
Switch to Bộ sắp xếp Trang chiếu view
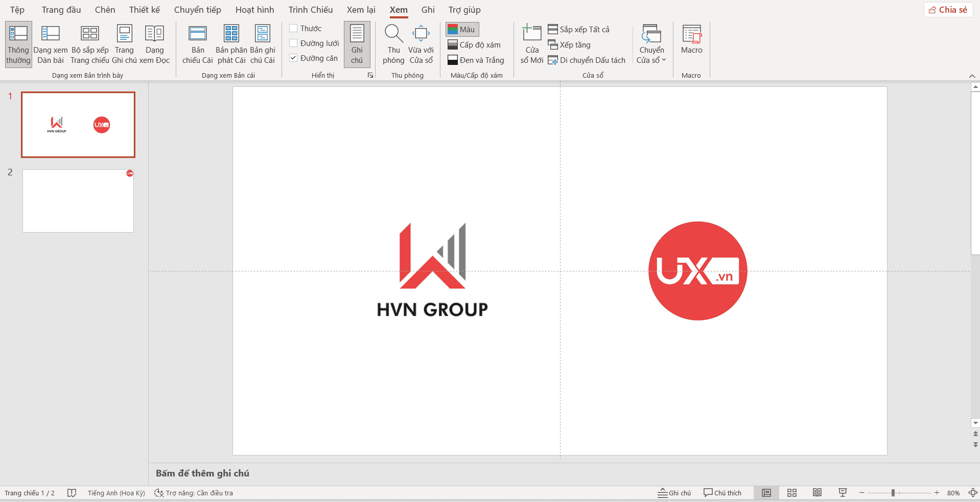(x=89, y=44)
